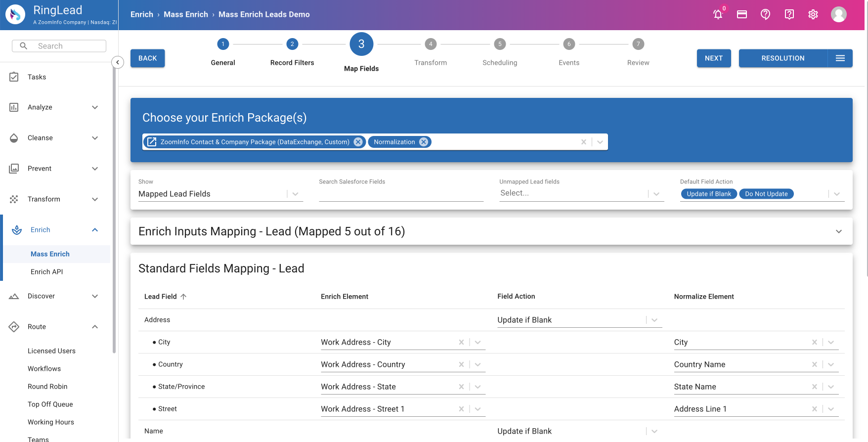Viewport: 868px width, 442px height.
Task: Open Enrich API in the sidebar
Action: tap(46, 272)
